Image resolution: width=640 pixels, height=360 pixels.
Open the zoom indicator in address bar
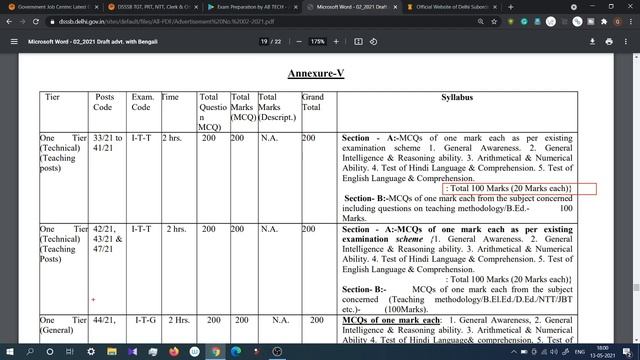coord(480,21)
